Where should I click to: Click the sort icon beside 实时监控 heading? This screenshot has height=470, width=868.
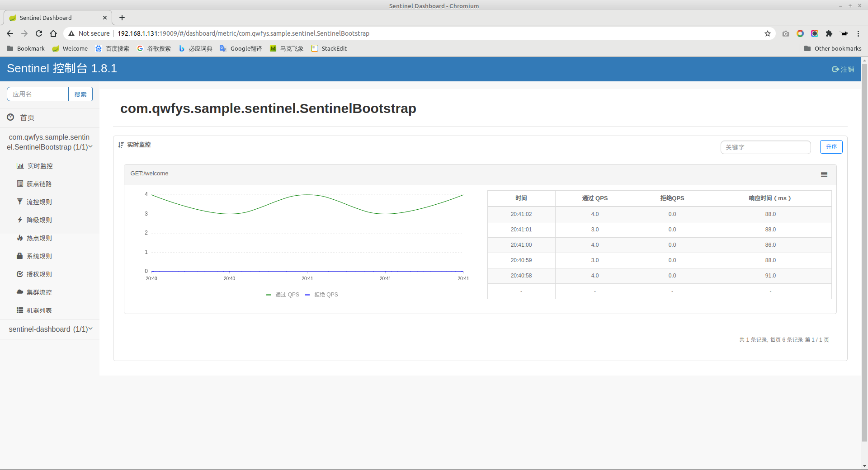(121, 145)
